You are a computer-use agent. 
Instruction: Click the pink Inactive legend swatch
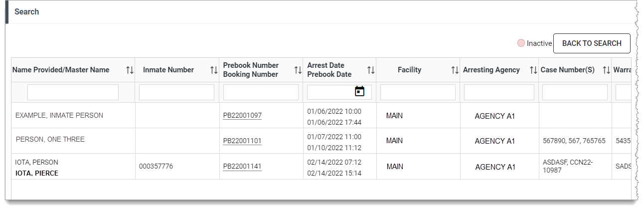(521, 43)
